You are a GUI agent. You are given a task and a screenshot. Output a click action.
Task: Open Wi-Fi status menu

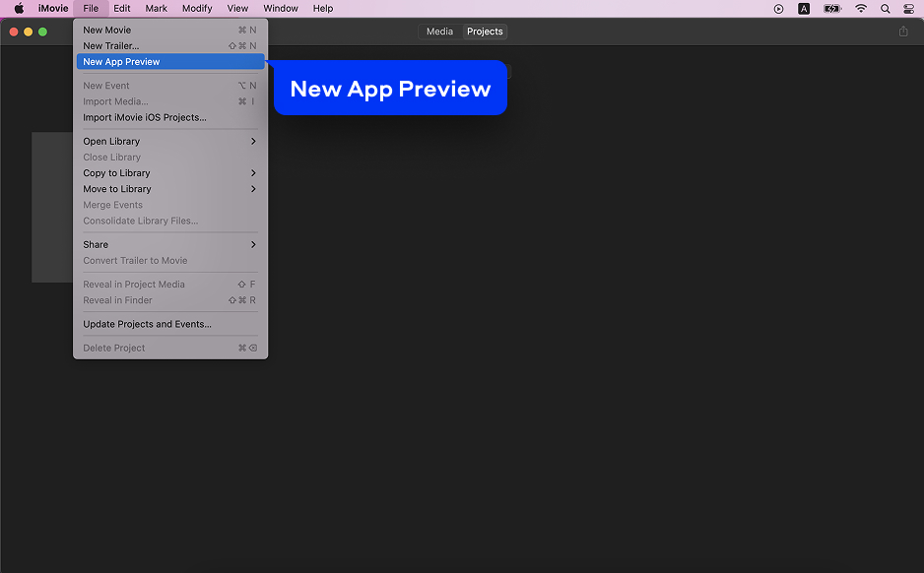pyautogui.click(x=861, y=8)
